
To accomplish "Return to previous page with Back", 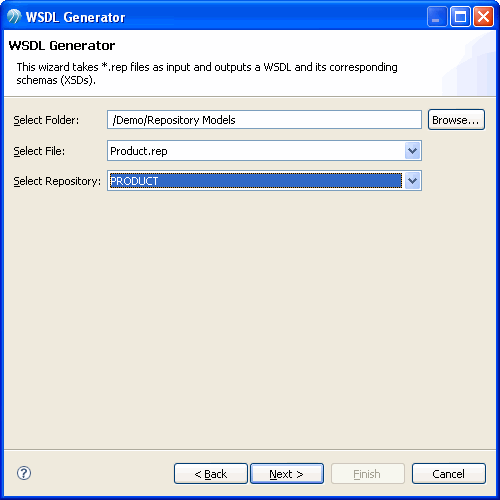I will [211, 473].
